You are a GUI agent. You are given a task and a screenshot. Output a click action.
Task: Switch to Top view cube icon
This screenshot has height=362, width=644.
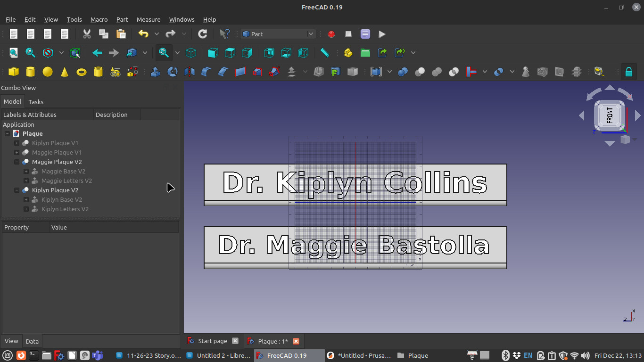point(230,53)
